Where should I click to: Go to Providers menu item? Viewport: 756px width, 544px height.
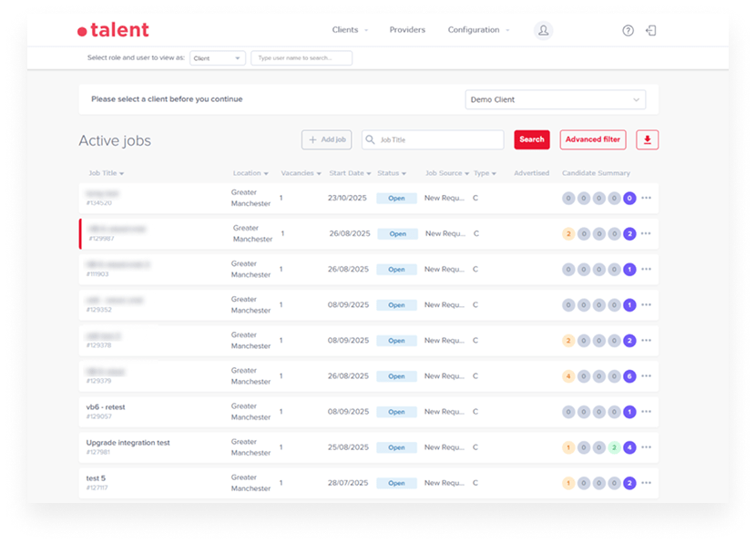pos(407,30)
